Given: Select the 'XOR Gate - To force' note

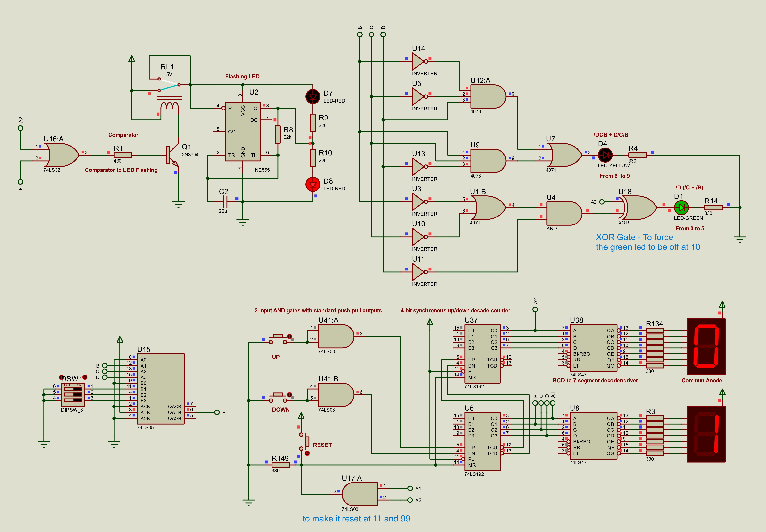Looking at the screenshot, I should pos(634,237).
